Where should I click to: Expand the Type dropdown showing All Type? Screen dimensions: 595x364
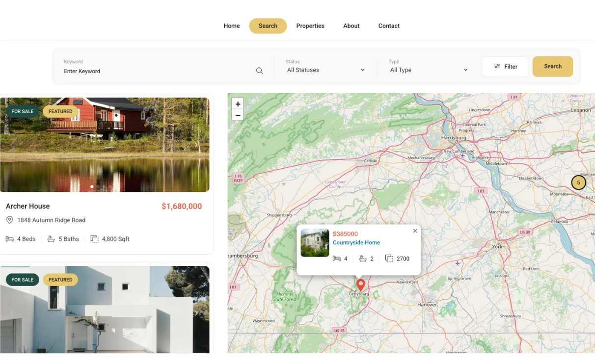[429, 70]
